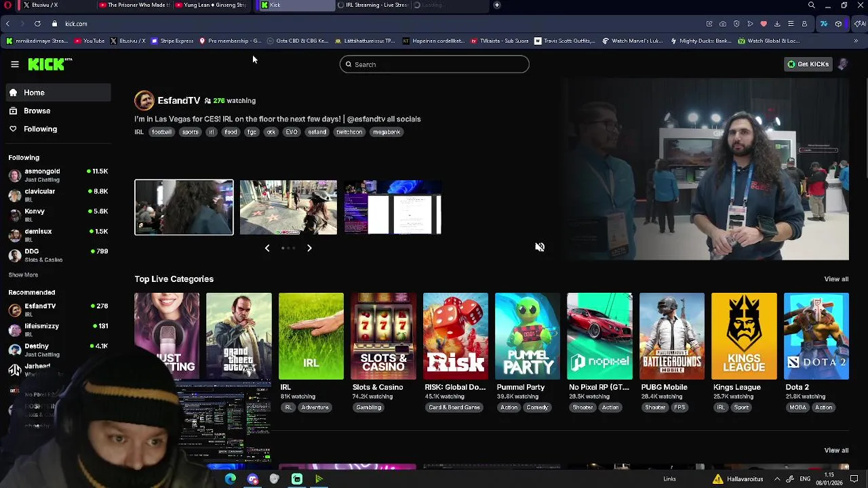
Task: Open YouTube bookmark in bookmarks bar
Action: pos(90,41)
